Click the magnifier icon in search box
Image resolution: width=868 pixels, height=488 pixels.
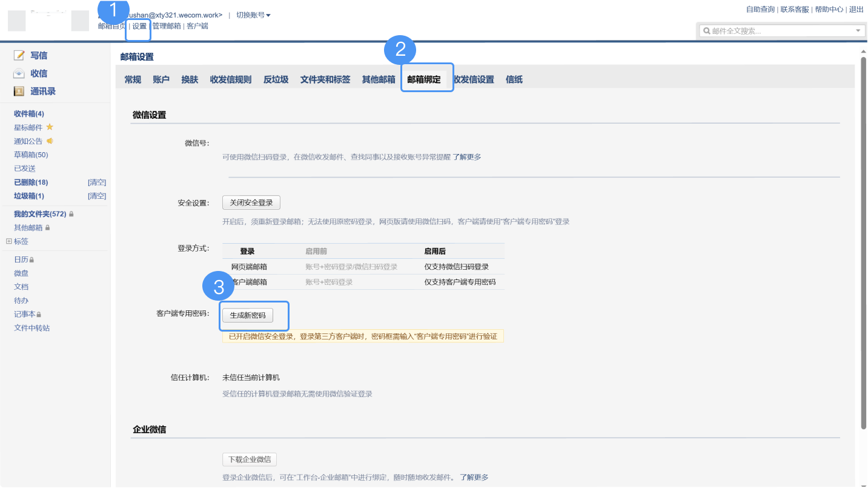[706, 31]
